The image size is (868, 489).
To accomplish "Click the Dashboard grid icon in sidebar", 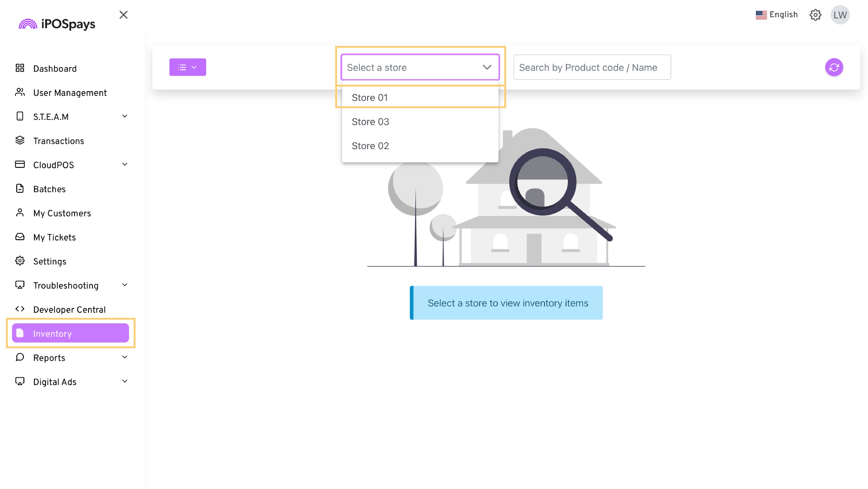I will click(x=20, y=68).
